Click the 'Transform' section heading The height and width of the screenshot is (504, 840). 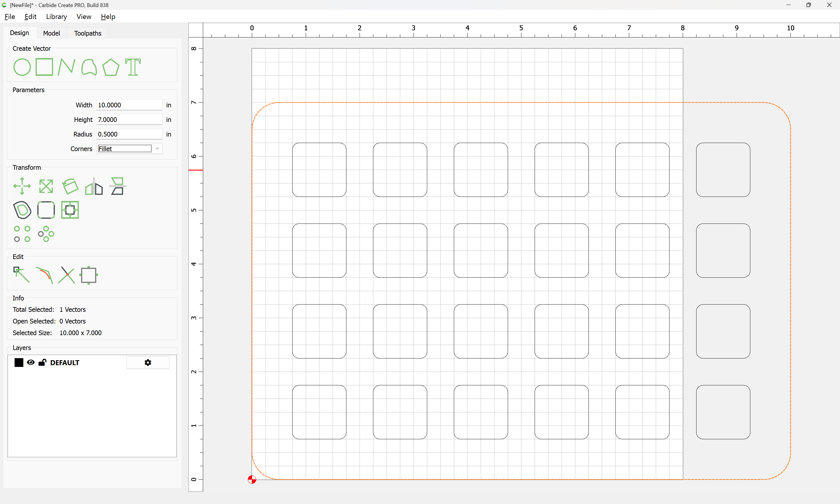(x=27, y=167)
